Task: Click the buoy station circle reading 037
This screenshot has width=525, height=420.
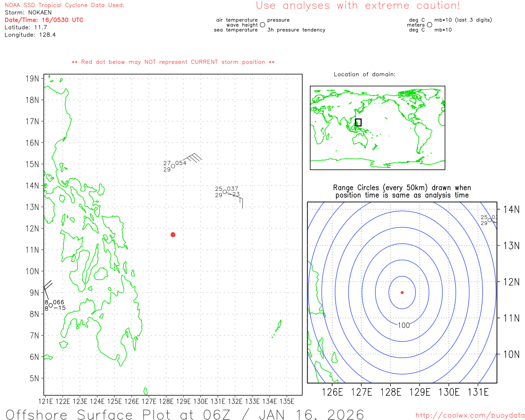Action: [x=225, y=192]
